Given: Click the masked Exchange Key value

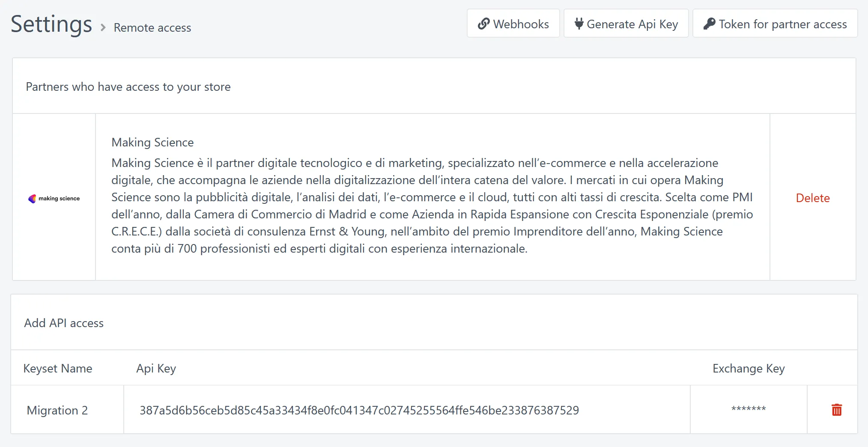Looking at the screenshot, I should tap(748, 409).
